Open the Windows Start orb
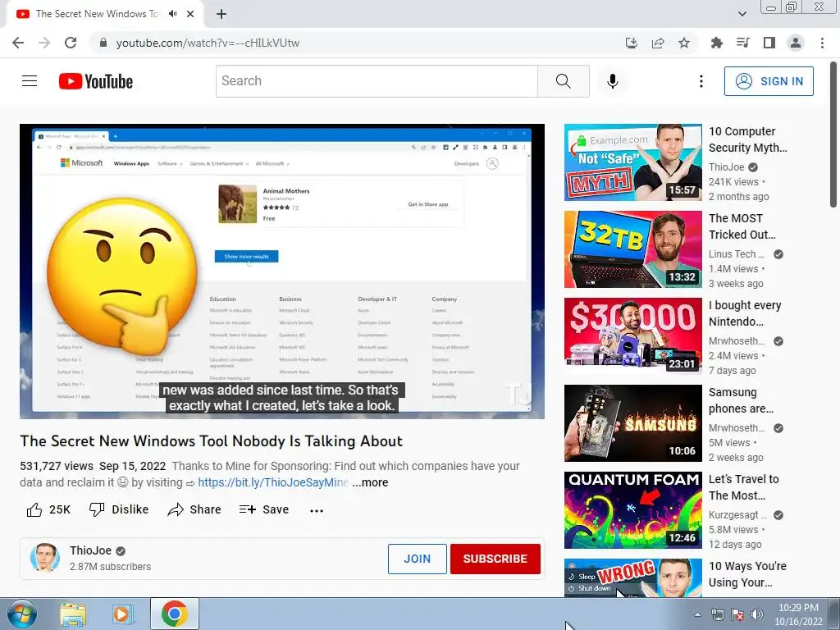The image size is (840, 630). [22, 614]
